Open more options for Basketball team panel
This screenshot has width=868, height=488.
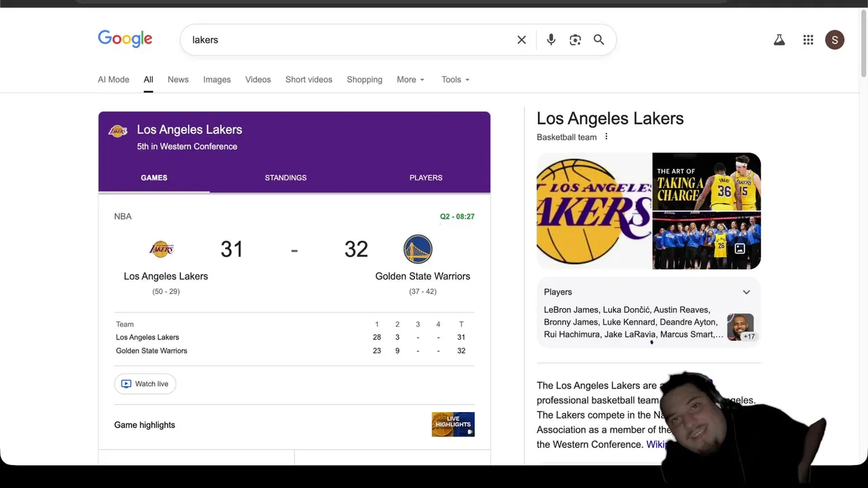click(x=606, y=137)
